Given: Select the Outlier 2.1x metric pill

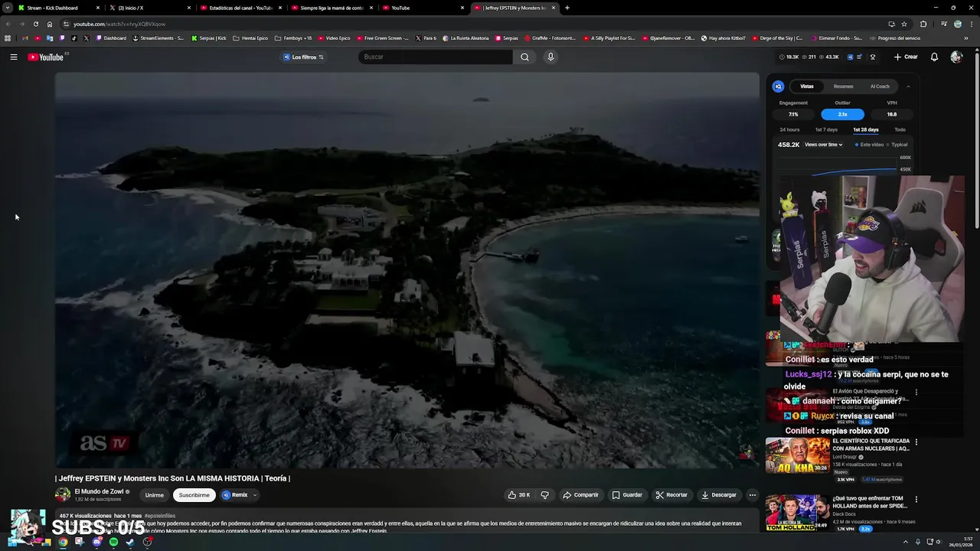Looking at the screenshot, I should [842, 114].
